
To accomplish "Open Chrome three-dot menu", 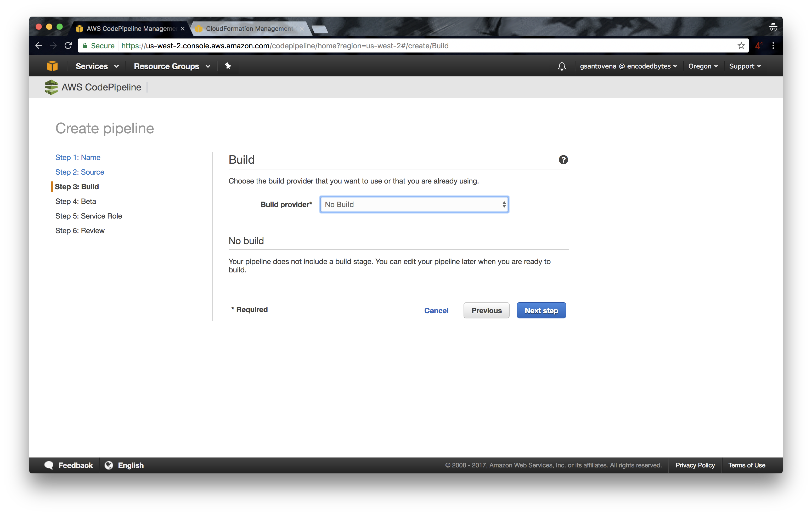I will [x=773, y=46].
